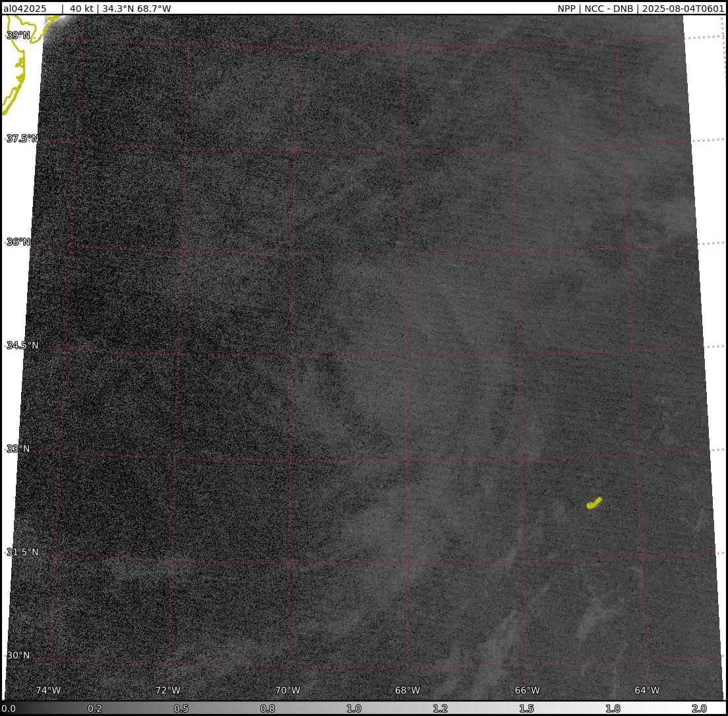Screen dimensions: 728x716
Task: Click the storm ID text al042025
Action: point(24,9)
